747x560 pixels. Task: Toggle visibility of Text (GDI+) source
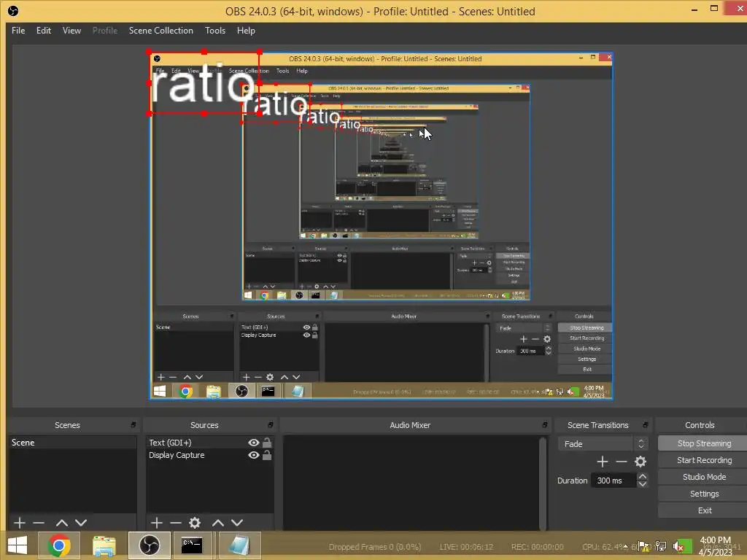click(253, 443)
